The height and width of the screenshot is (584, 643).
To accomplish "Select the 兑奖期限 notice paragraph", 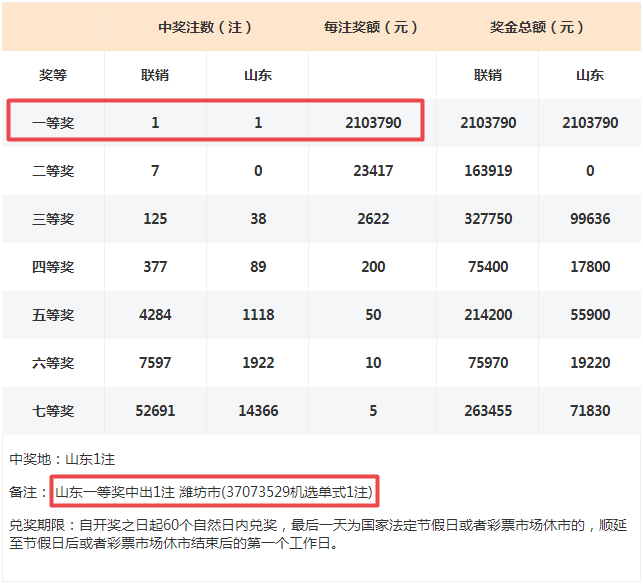I will 320,534.
